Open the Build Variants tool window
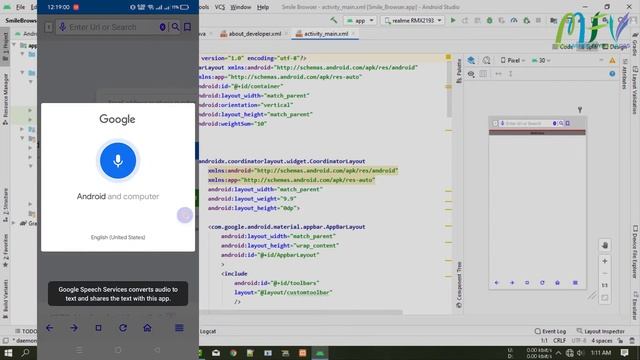Viewport: 640px width, 360px height. [5, 299]
